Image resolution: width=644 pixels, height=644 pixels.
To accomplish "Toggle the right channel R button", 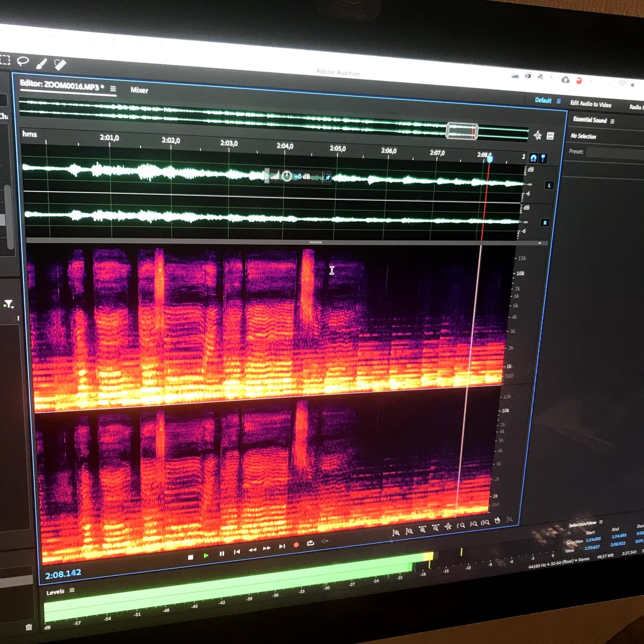I will 545,223.
